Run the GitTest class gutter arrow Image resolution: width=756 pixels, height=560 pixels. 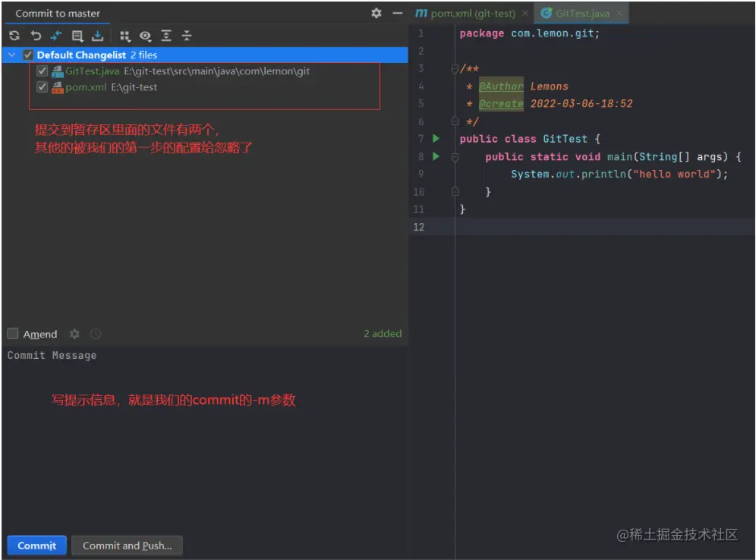[436, 139]
